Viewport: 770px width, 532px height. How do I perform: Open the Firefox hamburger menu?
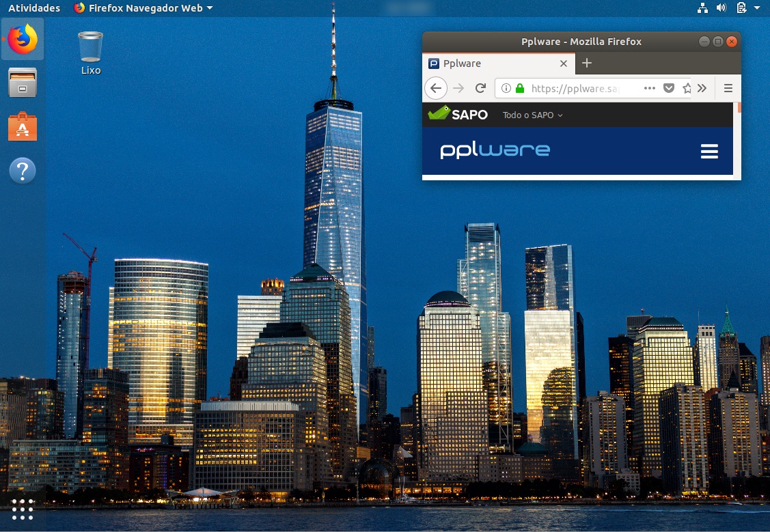click(x=728, y=88)
